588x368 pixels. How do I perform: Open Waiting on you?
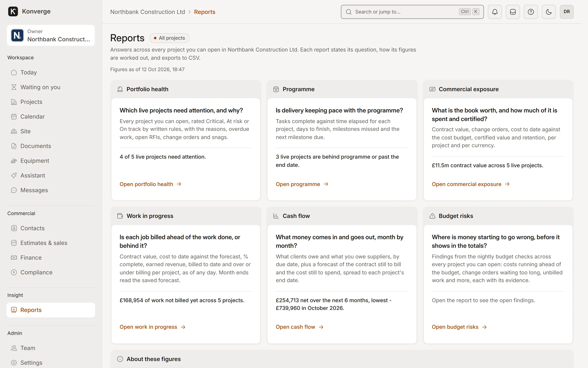(x=51, y=87)
